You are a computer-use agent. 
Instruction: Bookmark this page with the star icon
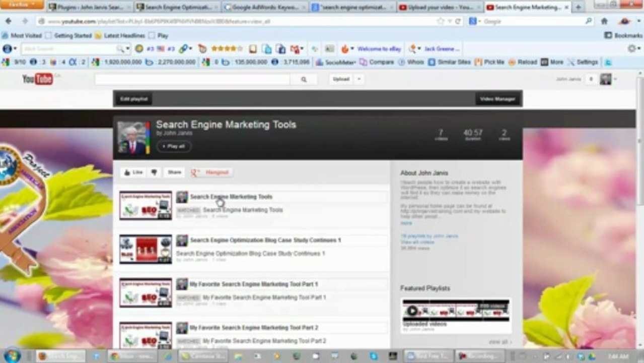tap(441, 21)
